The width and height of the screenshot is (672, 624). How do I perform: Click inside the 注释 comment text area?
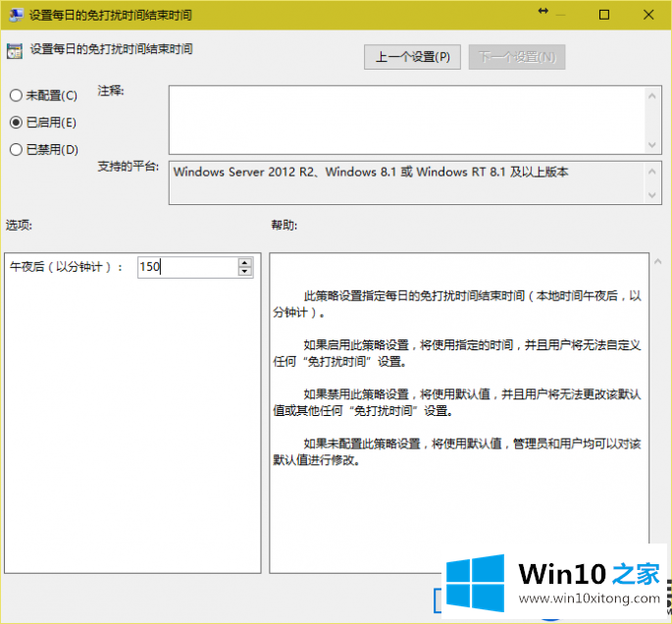pos(406,120)
